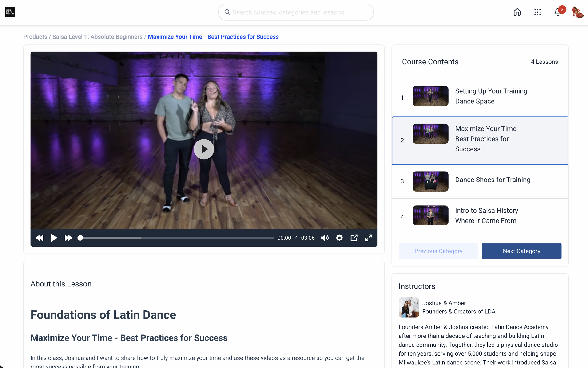
Task: Mute the video volume
Action: pos(325,238)
